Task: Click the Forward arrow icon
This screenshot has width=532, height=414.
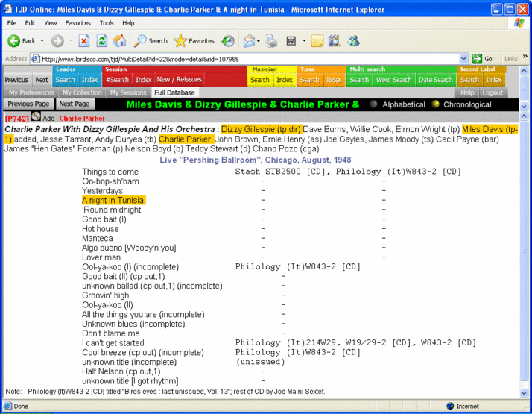Action: tap(57, 41)
